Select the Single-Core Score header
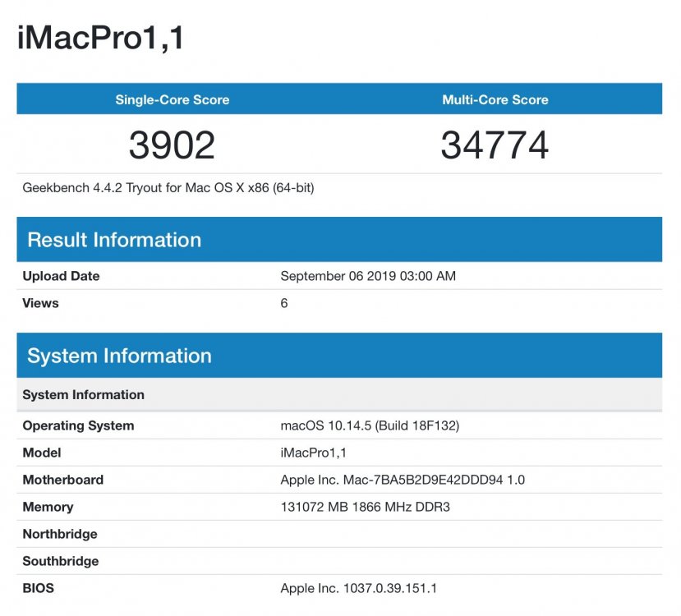Image resolution: width=681 pixels, height=616 pixels. 173,100
